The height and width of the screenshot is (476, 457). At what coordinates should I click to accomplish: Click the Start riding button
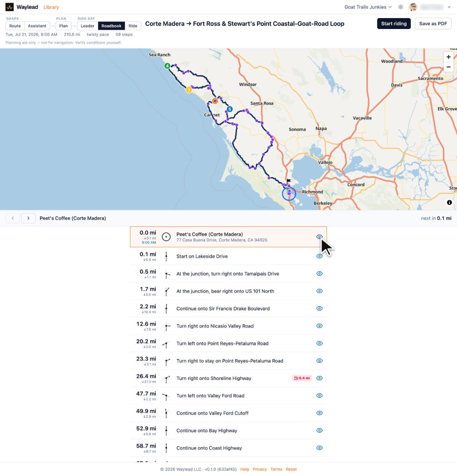pos(394,24)
